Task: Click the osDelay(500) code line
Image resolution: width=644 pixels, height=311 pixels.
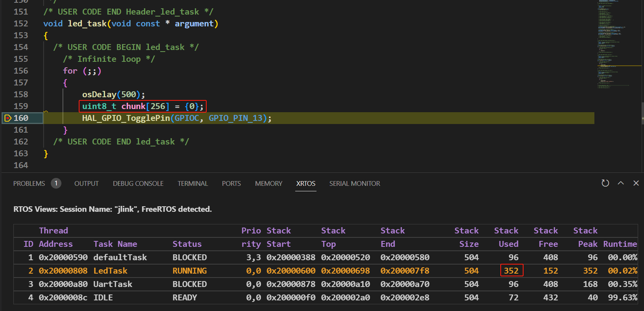Action: coord(113,94)
